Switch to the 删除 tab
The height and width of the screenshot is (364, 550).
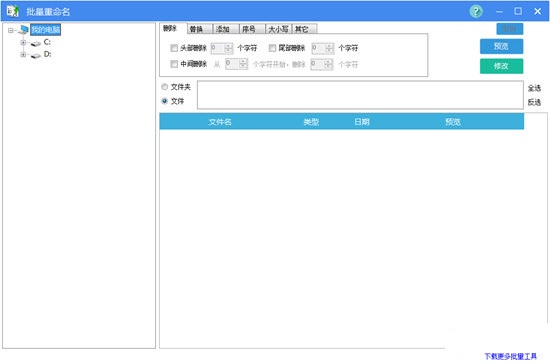170,28
